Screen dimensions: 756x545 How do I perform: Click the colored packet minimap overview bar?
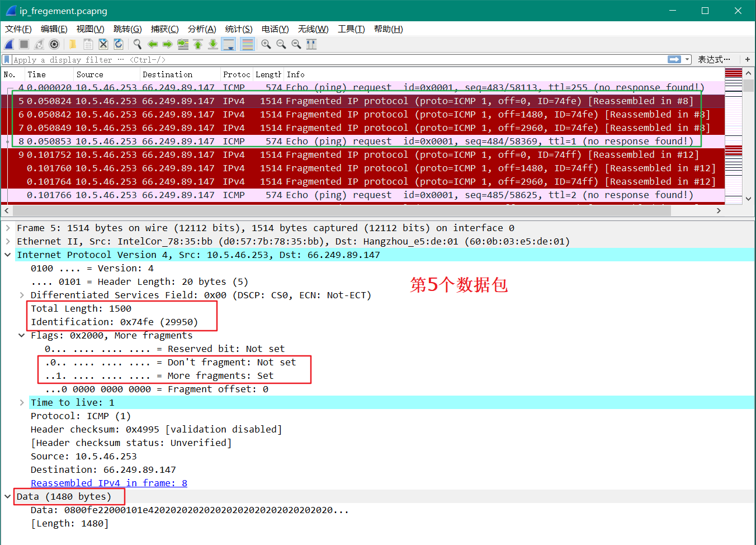coord(734,136)
